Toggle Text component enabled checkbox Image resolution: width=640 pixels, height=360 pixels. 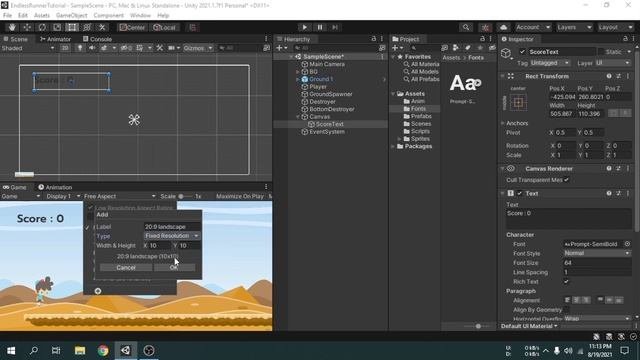pyautogui.click(x=520, y=193)
